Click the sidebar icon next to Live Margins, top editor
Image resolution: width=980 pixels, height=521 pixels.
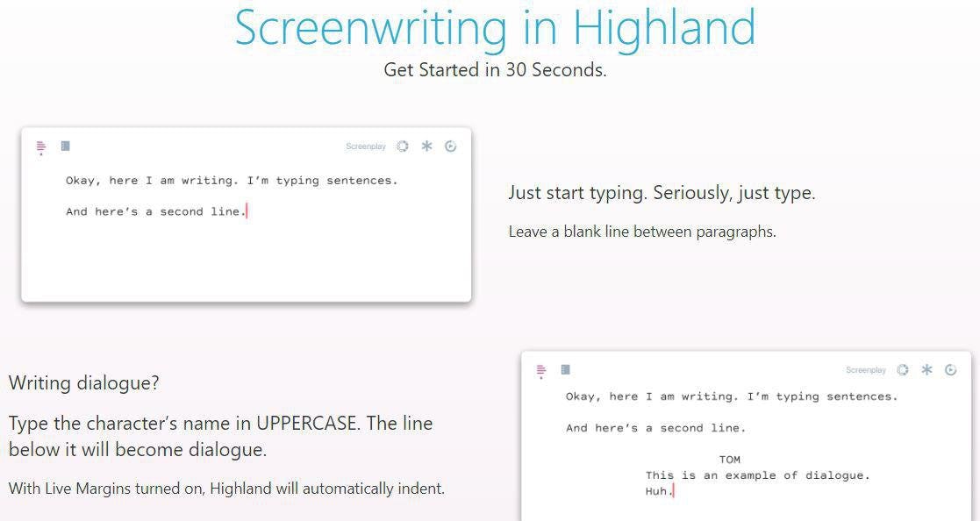(66, 144)
